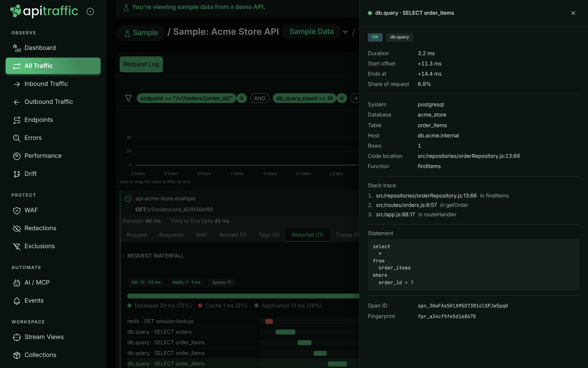Viewport: 588px width, 368px height.
Task: Open the Dashboard sidebar icon
Action: click(x=17, y=48)
